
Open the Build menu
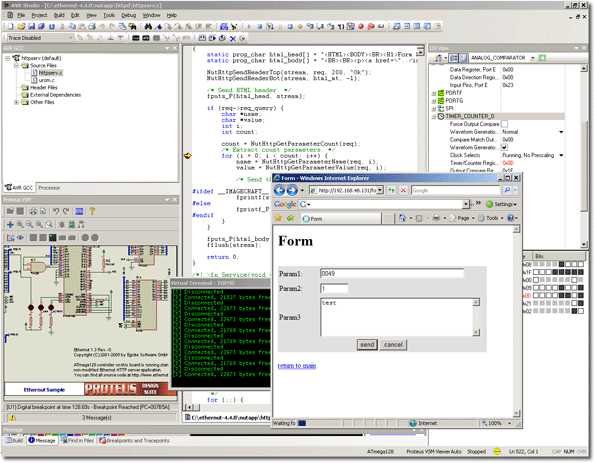(59, 15)
